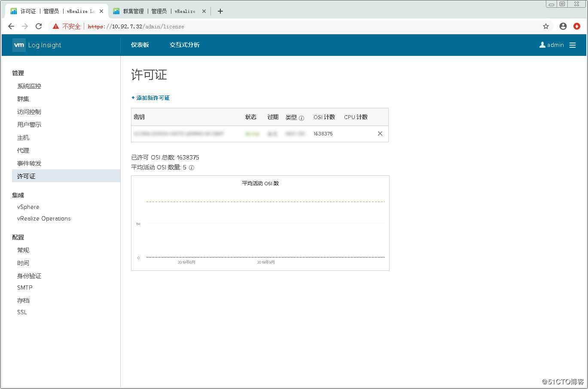This screenshot has width=588, height=389.
Task: Open 时间 configuration page
Action: (x=23, y=263)
